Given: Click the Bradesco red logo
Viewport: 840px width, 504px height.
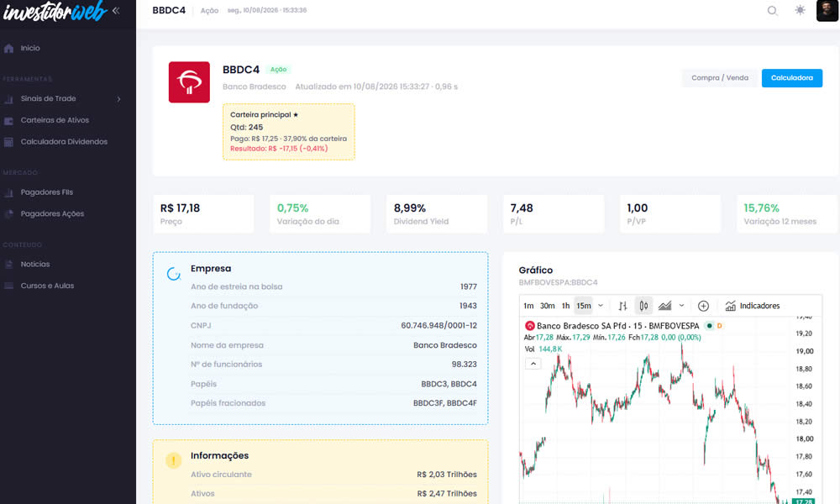Looking at the screenshot, I should [x=189, y=82].
